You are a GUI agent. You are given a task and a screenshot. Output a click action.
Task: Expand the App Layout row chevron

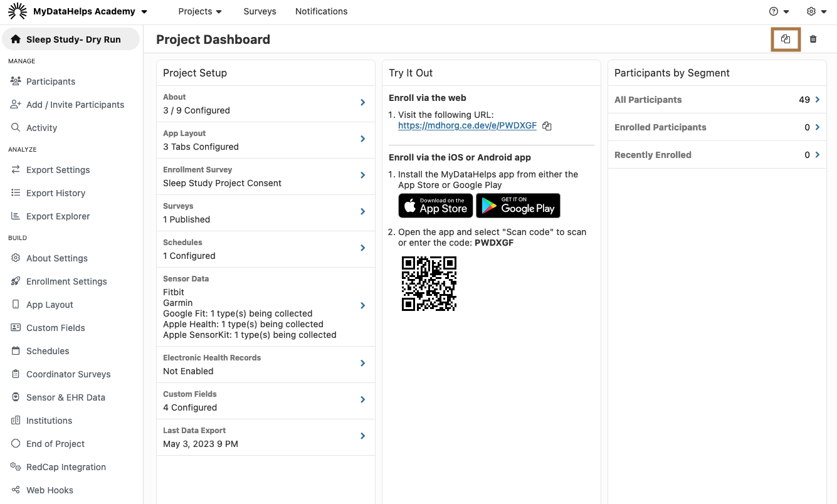click(363, 139)
